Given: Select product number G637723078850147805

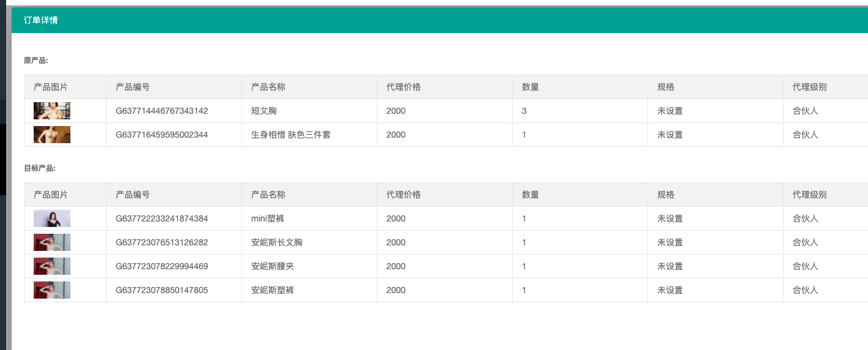Looking at the screenshot, I should pyautogui.click(x=162, y=290).
